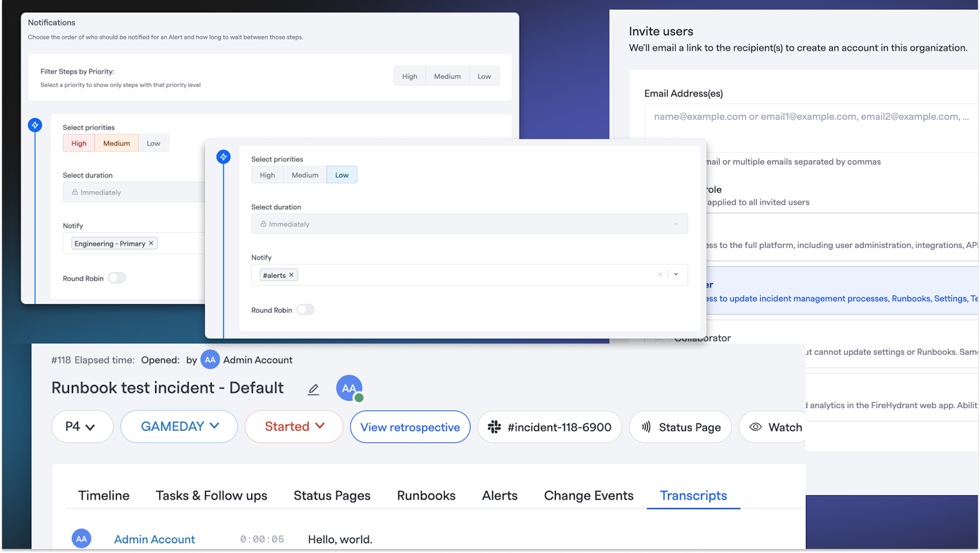Open the Runbooks tab

coord(426,496)
